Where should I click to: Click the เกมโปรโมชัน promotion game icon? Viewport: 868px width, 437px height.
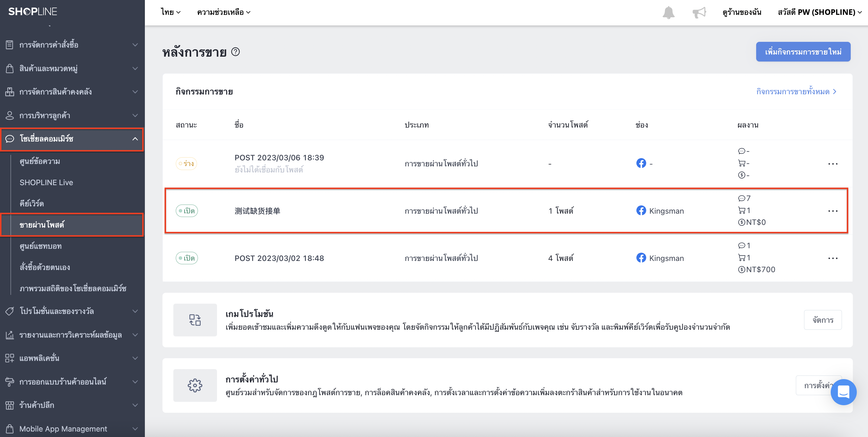point(195,320)
